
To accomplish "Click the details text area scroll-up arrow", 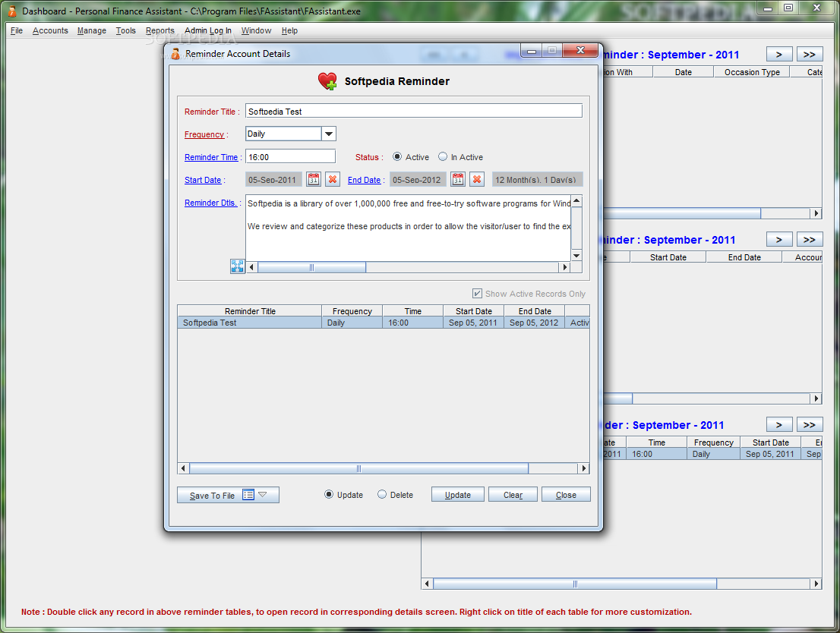I will 576,201.
